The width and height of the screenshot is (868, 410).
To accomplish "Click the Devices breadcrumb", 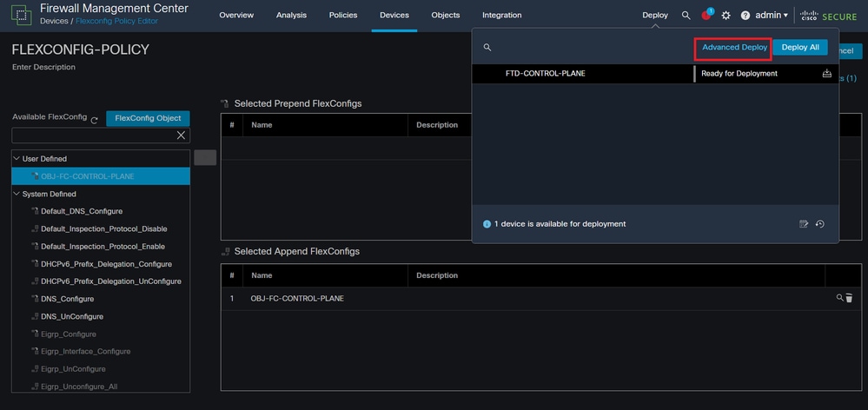I will point(54,21).
